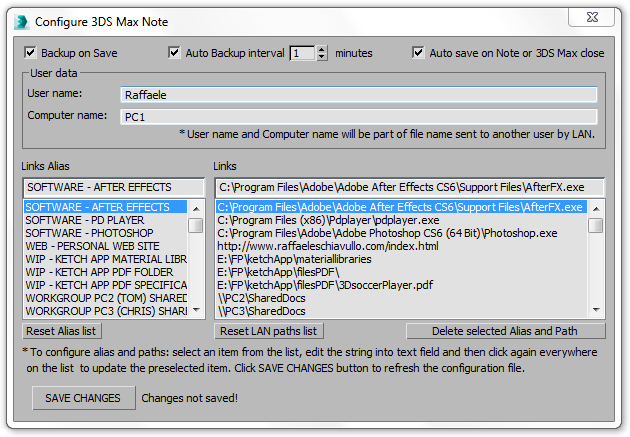Select WORKGROUP PC3 (CHRIS) alias
The image size is (630, 437).
(x=106, y=311)
